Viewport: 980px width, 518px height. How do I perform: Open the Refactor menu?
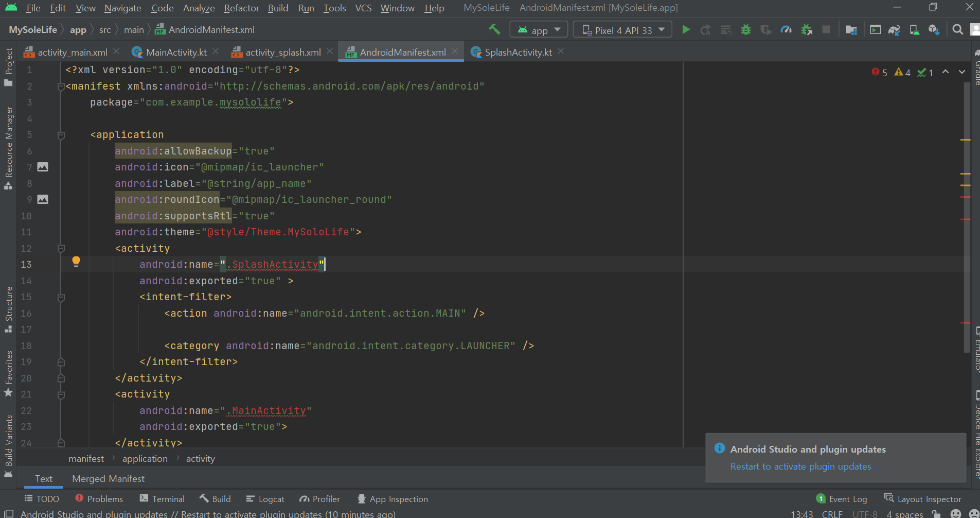[241, 8]
